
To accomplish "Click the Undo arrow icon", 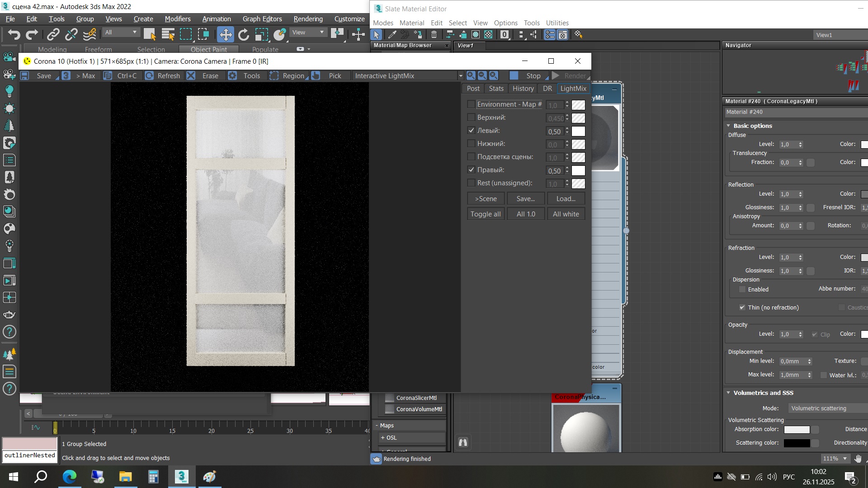I will point(14,34).
